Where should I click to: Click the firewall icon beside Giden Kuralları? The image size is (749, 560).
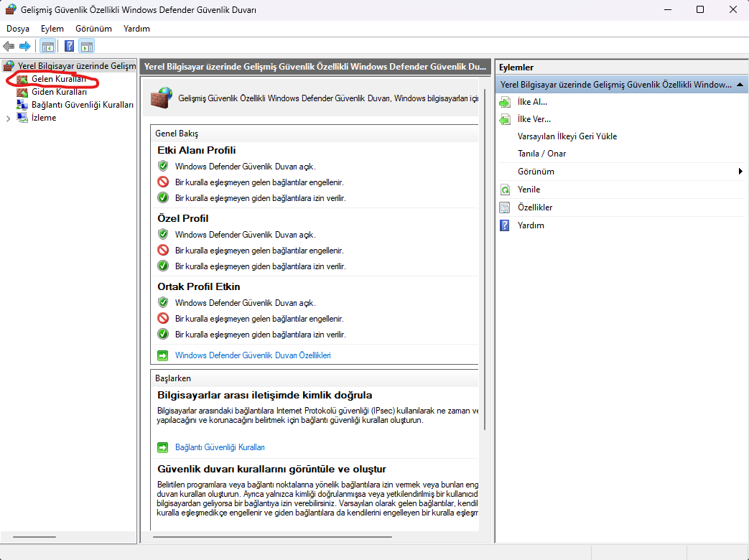click(x=22, y=92)
